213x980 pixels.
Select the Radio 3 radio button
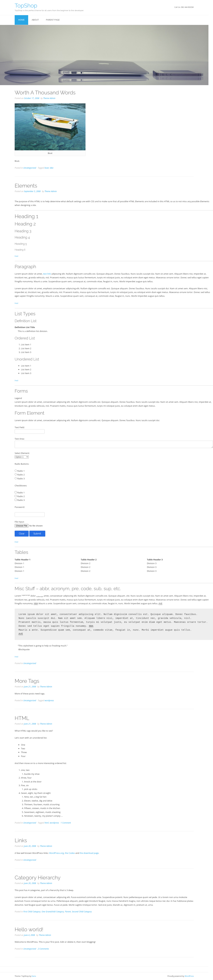pyautogui.click(x=16, y=478)
